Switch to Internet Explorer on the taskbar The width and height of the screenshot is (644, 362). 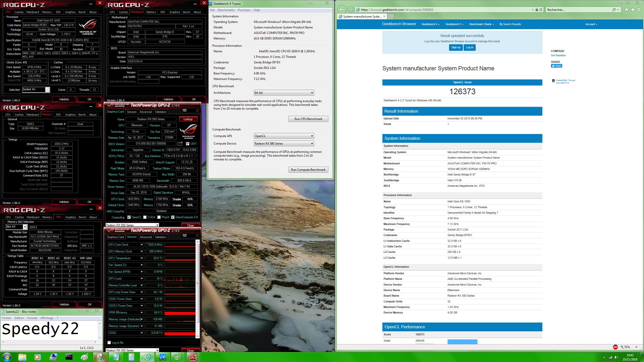click(x=147, y=357)
